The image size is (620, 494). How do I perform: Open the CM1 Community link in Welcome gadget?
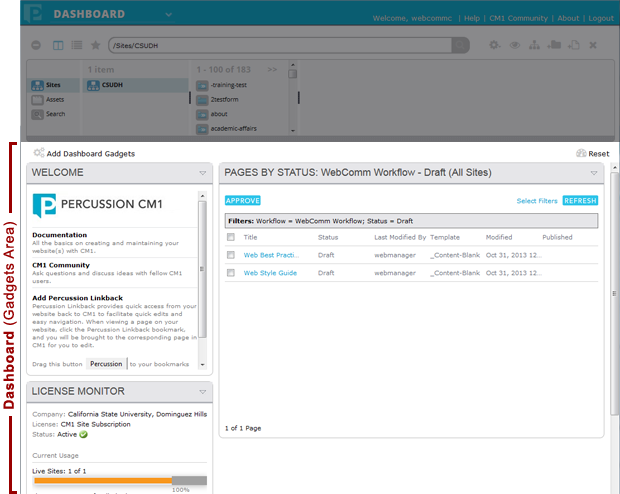tap(61, 265)
